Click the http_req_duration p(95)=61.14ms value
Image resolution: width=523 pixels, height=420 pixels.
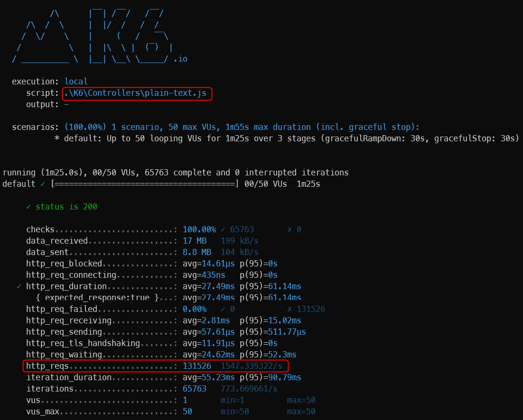pyautogui.click(x=270, y=286)
